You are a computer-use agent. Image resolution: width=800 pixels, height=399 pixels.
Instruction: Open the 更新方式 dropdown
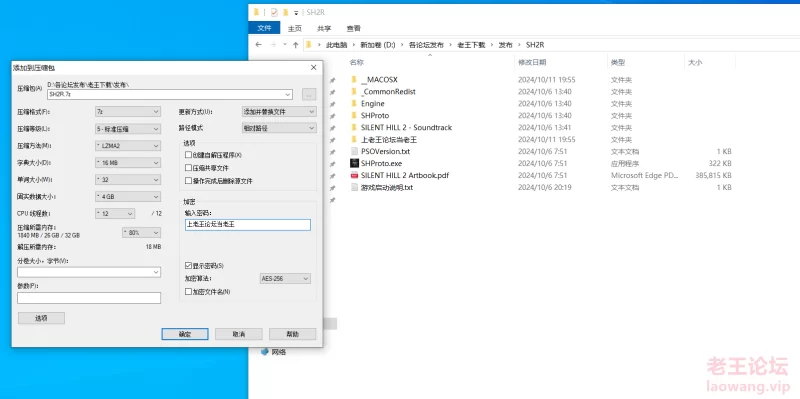click(279, 112)
